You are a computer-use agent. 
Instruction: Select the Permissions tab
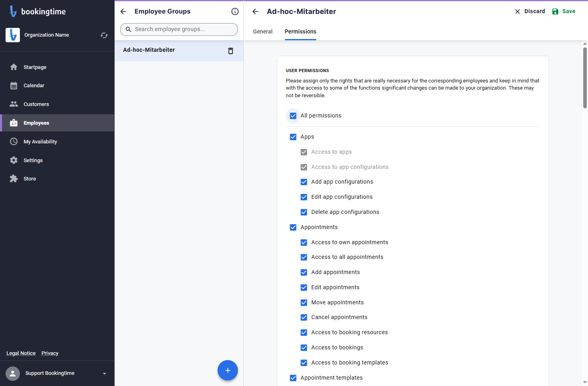tap(300, 31)
